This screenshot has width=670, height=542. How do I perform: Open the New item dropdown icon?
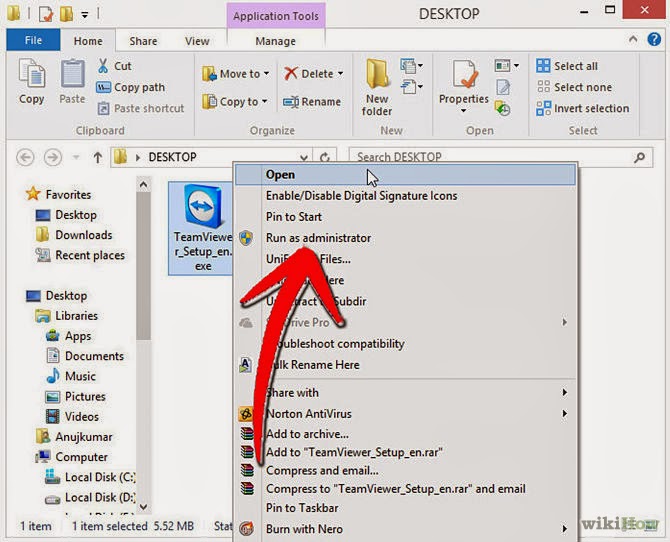(x=412, y=66)
